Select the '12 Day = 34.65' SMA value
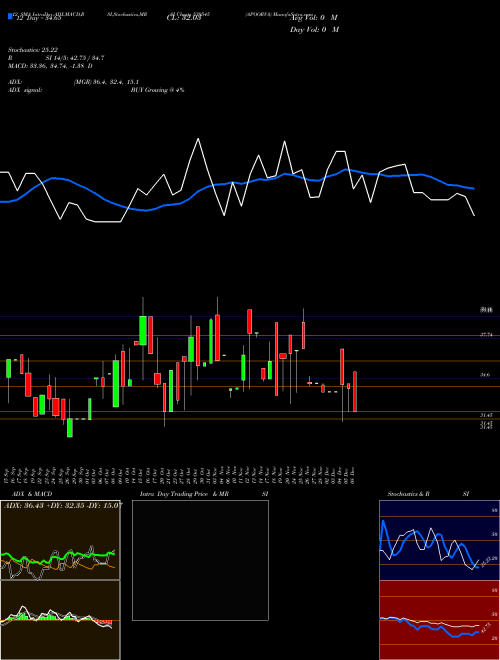The width and height of the screenshot is (500, 660). click(x=39, y=18)
